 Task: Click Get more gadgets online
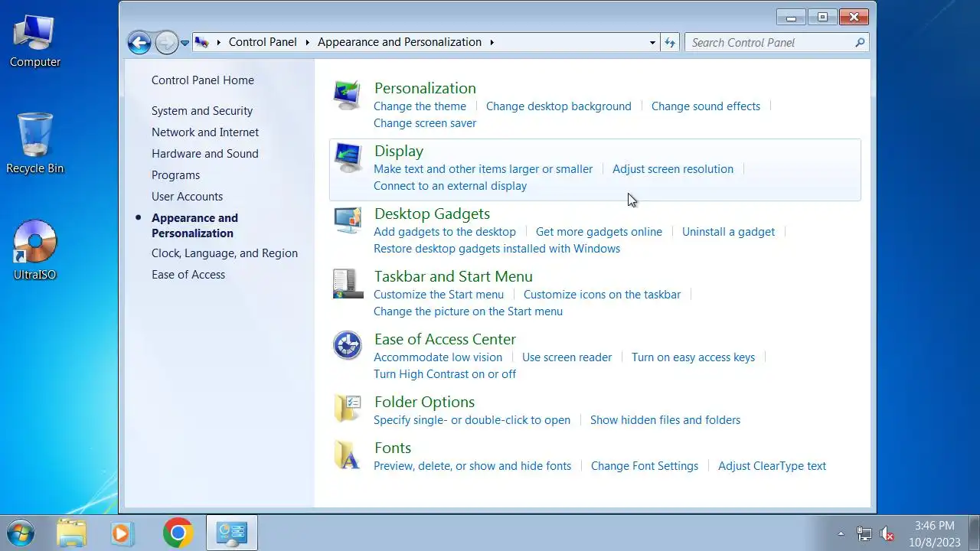(x=599, y=232)
